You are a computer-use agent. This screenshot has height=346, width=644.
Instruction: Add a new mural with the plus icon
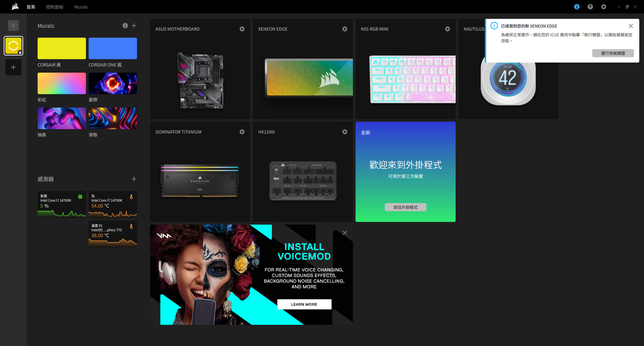tap(134, 26)
